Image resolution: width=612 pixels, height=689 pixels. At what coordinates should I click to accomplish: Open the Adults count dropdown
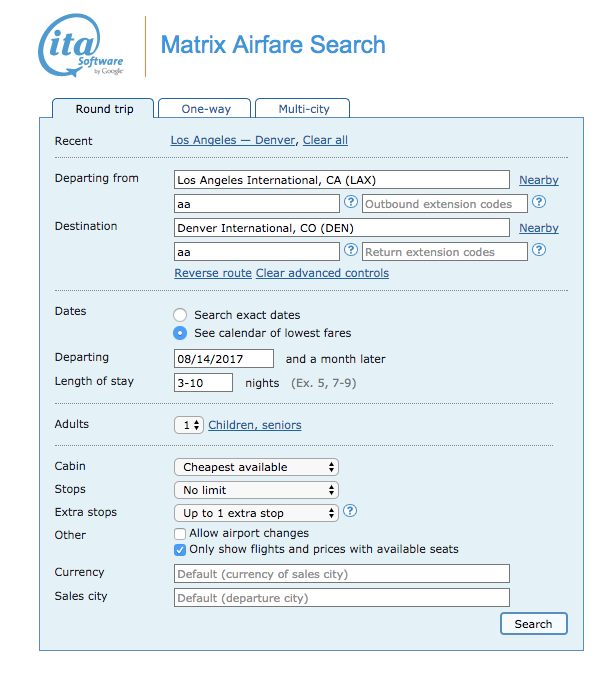click(x=189, y=425)
